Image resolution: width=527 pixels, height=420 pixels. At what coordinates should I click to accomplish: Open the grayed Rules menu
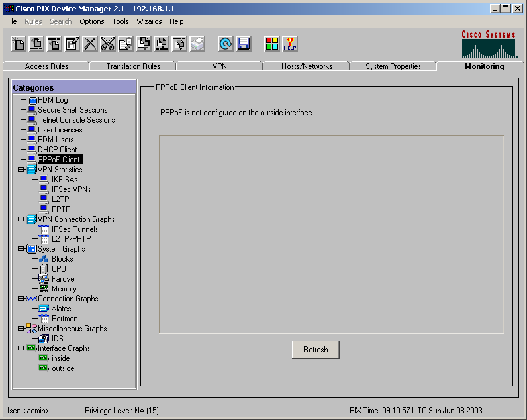coord(33,21)
